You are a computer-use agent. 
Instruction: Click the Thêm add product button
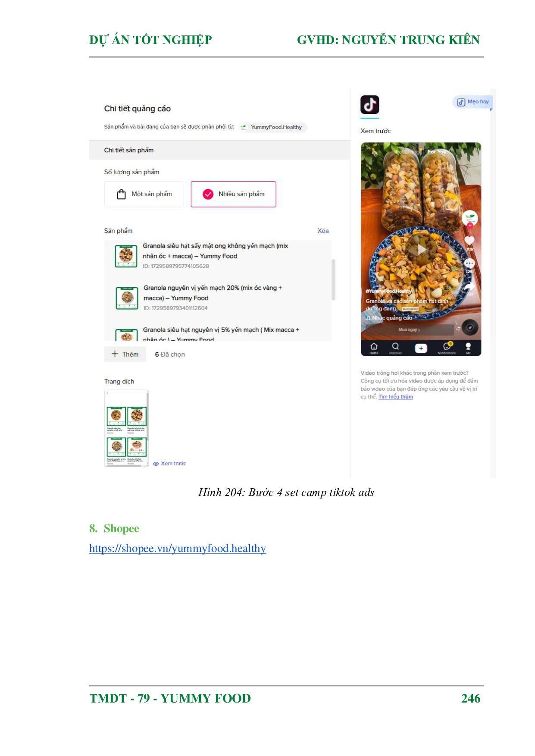pyautogui.click(x=125, y=354)
